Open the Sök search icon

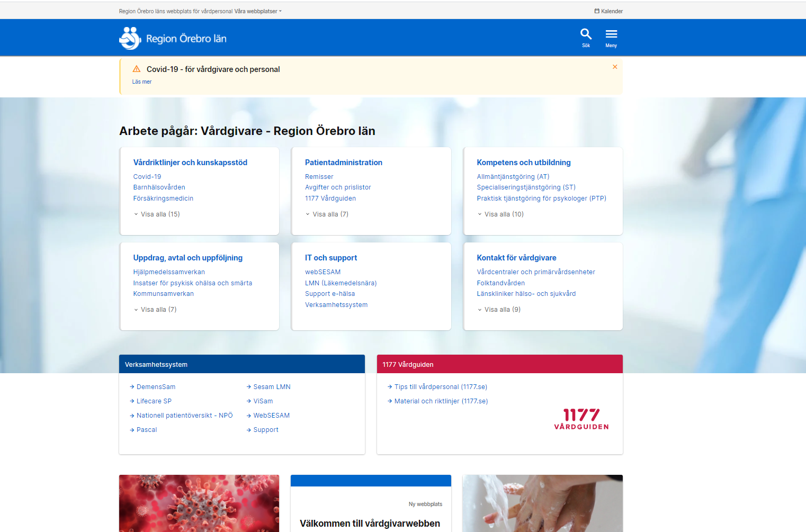pyautogui.click(x=586, y=34)
